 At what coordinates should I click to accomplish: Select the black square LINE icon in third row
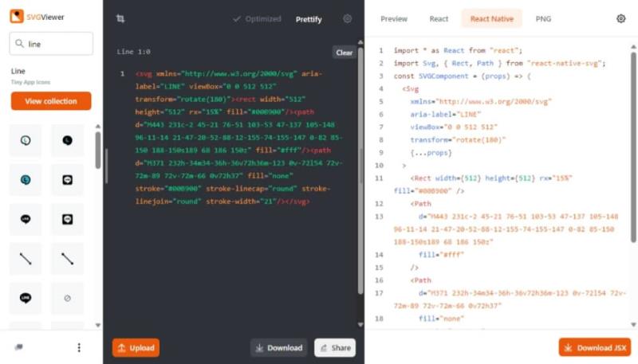point(67,219)
